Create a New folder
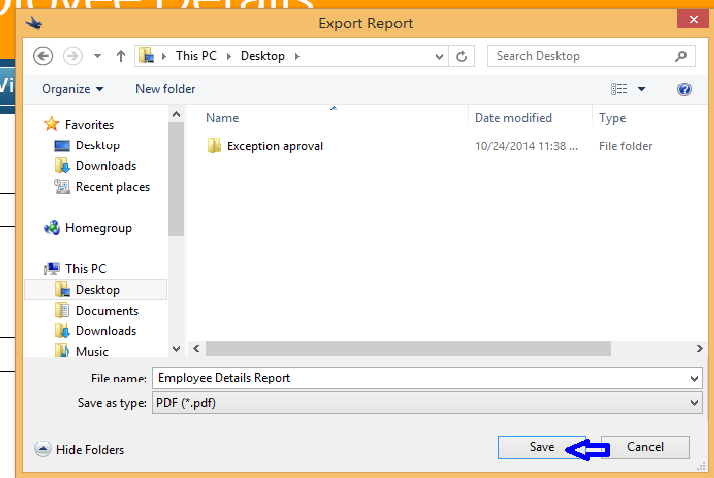 (x=165, y=89)
